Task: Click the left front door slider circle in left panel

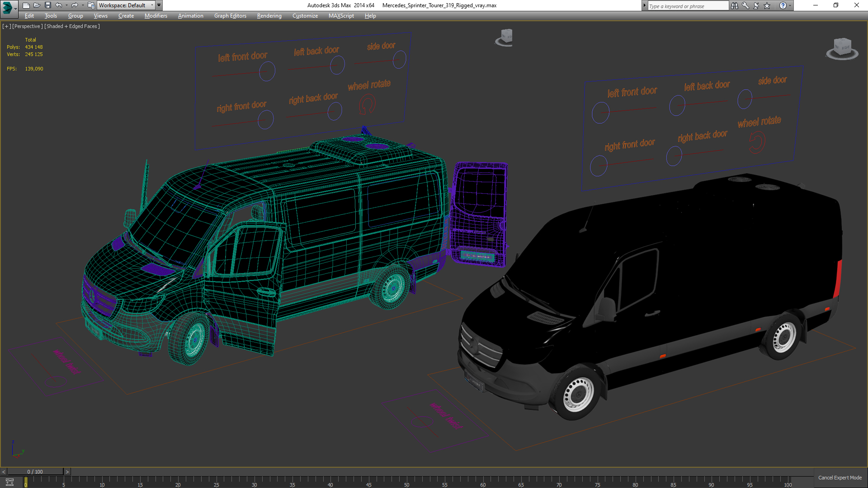Action: [267, 72]
